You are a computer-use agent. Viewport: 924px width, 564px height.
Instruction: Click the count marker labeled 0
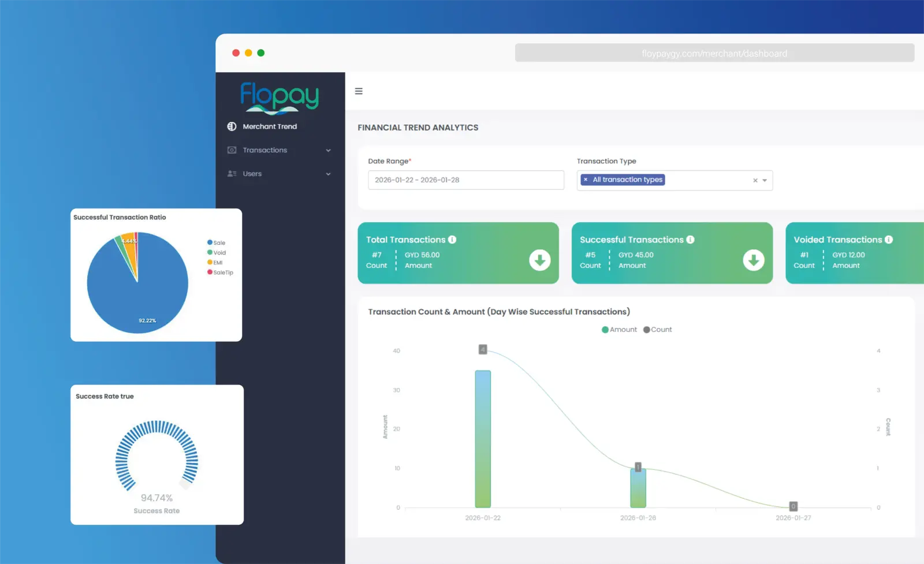click(793, 506)
